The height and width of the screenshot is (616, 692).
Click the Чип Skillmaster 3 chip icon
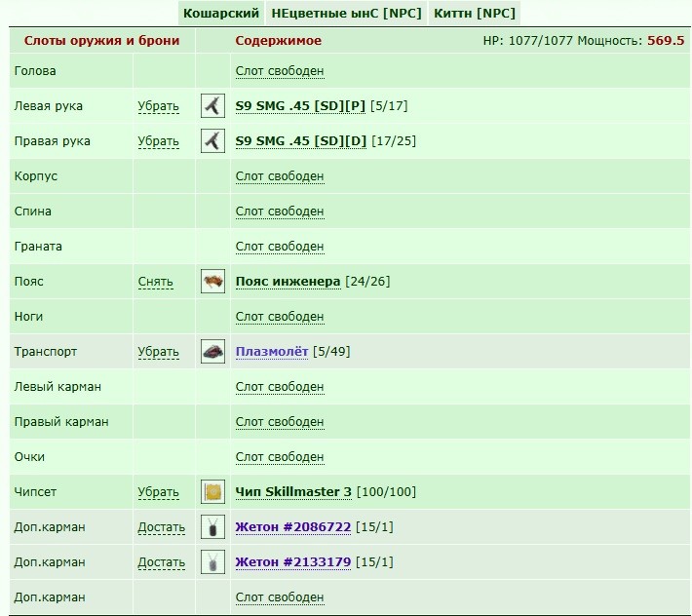(x=212, y=491)
